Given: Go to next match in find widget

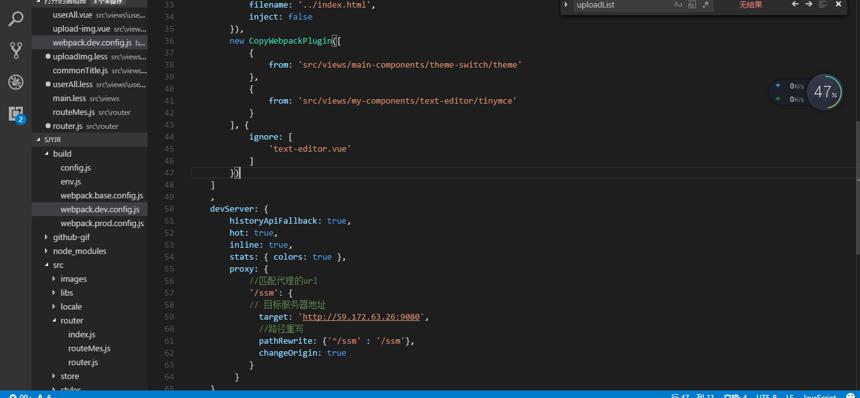Looking at the screenshot, I should [x=808, y=4].
